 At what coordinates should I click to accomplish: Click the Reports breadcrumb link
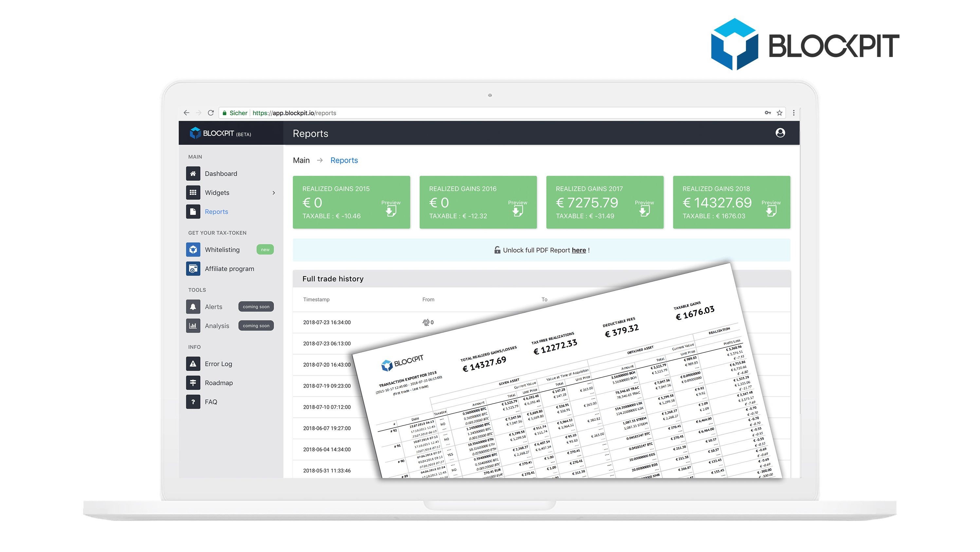pyautogui.click(x=344, y=161)
